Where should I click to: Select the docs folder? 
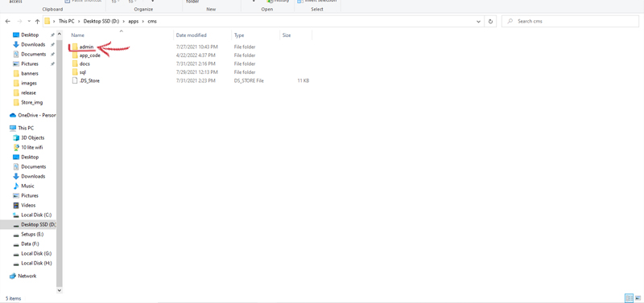click(85, 64)
